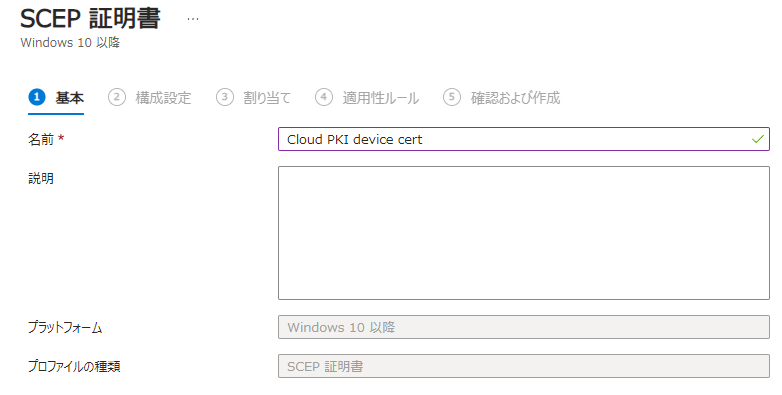Click the 名前 field containing Cloud PKI device cert
Image resolution: width=782 pixels, height=395 pixels.
[524, 139]
